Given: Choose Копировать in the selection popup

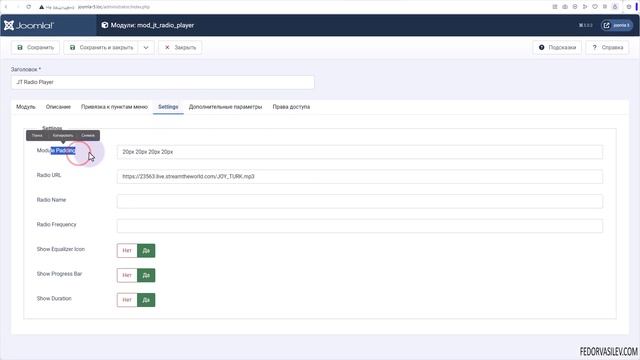Looking at the screenshot, I should point(63,135).
